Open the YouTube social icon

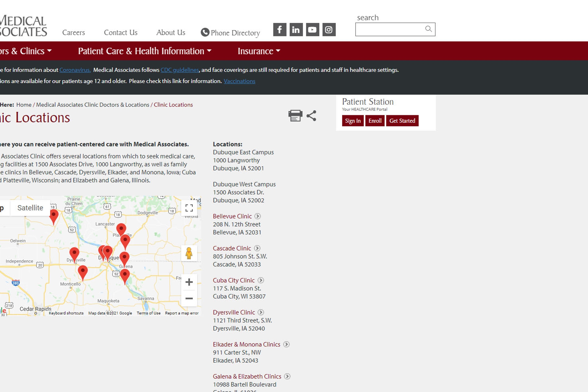point(312,30)
